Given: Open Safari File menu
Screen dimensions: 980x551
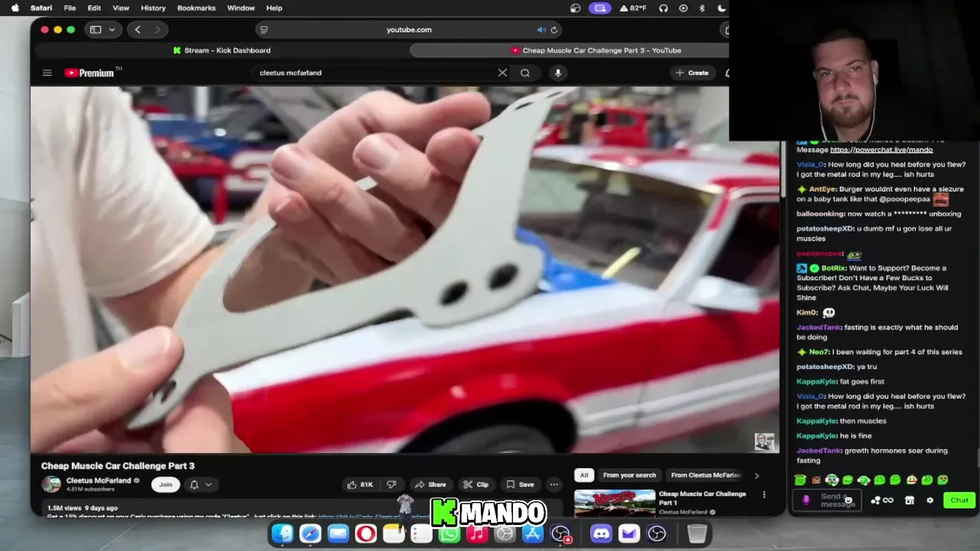Looking at the screenshot, I should point(70,8).
